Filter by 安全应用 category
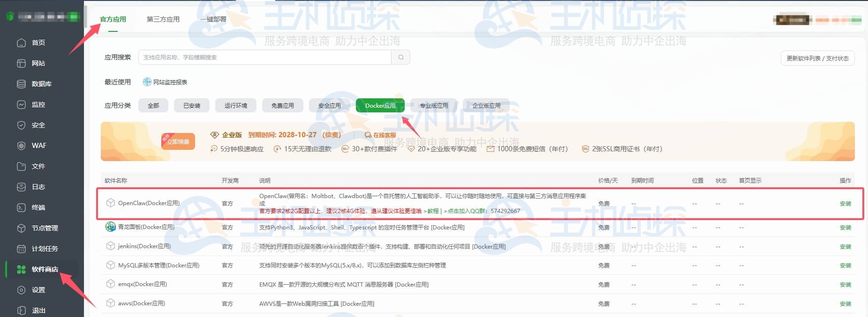The height and width of the screenshot is (317, 868). pyautogui.click(x=330, y=105)
